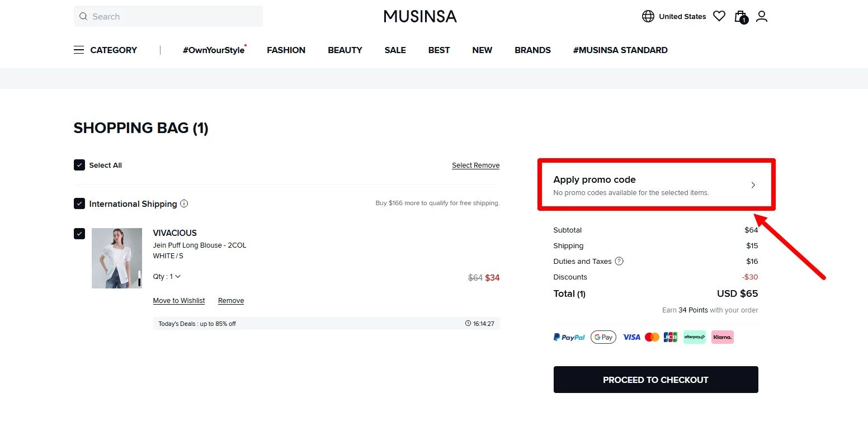The width and height of the screenshot is (868, 431).
Task: Click the Today's Deals banner
Action: click(326, 323)
